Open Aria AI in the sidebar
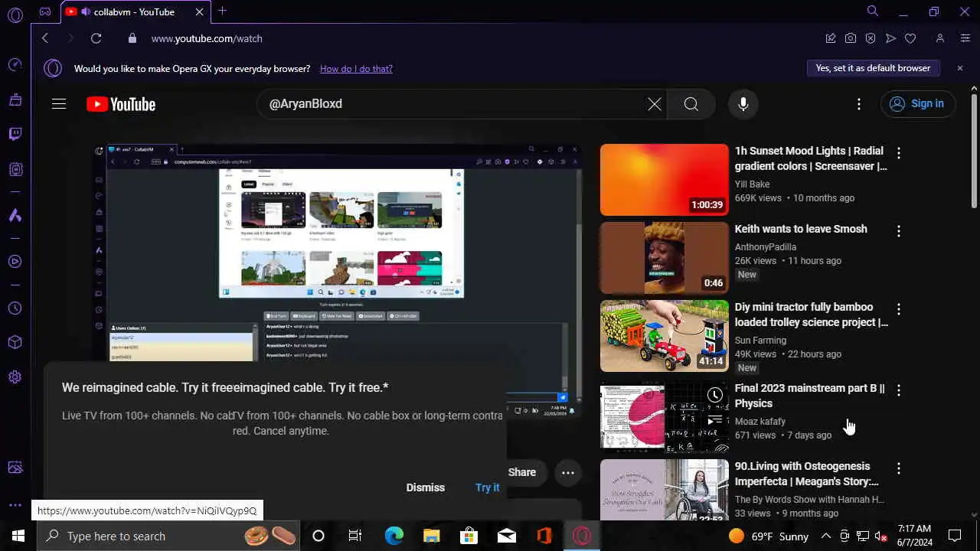980x551 pixels. coord(15,216)
